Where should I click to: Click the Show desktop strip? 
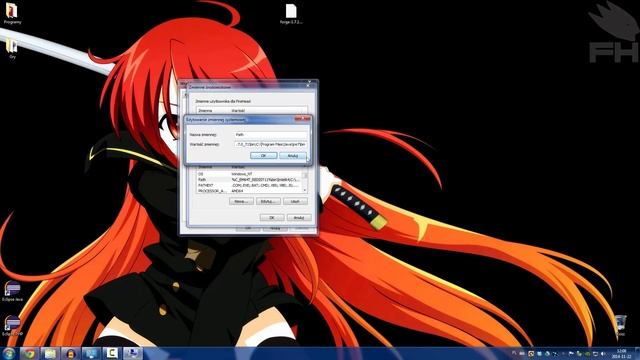(637, 353)
